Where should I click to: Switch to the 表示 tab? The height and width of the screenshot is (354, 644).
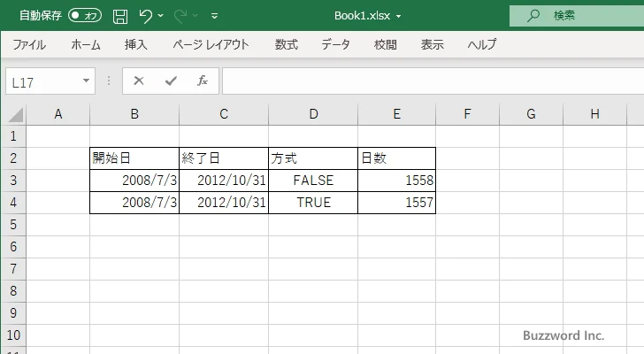(x=432, y=44)
